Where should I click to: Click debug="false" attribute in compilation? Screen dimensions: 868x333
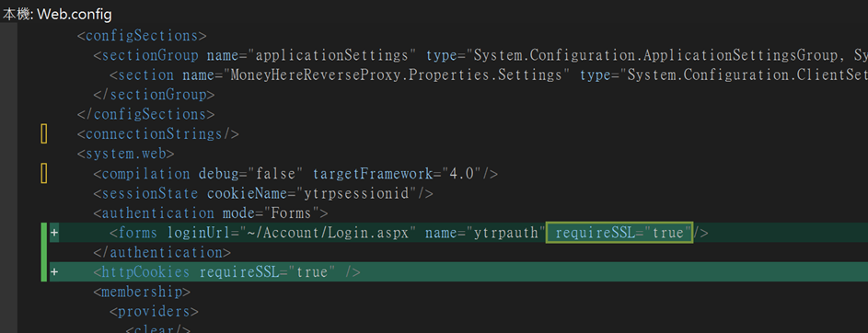click(x=250, y=174)
